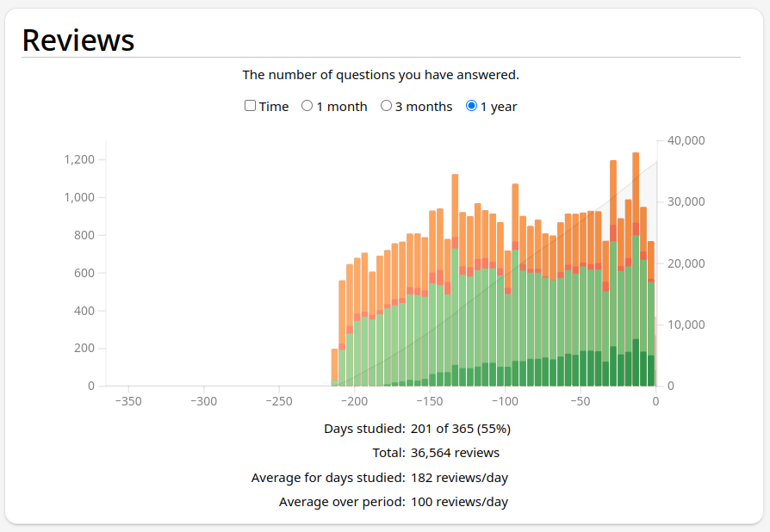Click the 40,000 label on right axis
The image size is (770, 532).
[x=686, y=140]
